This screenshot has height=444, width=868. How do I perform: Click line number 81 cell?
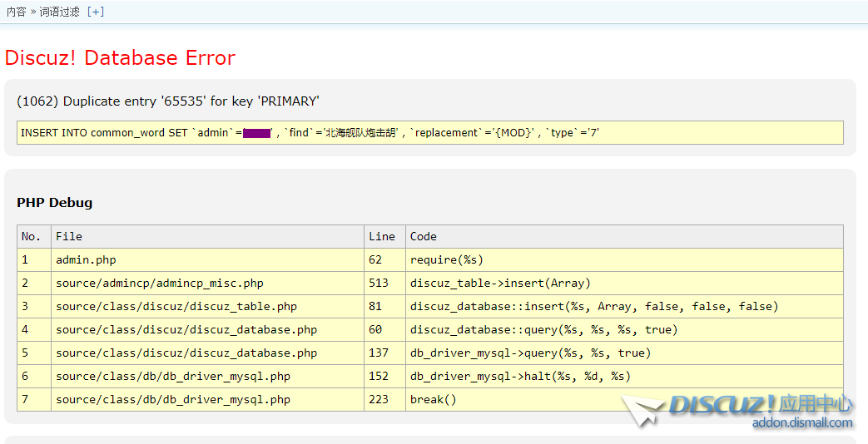click(x=384, y=306)
